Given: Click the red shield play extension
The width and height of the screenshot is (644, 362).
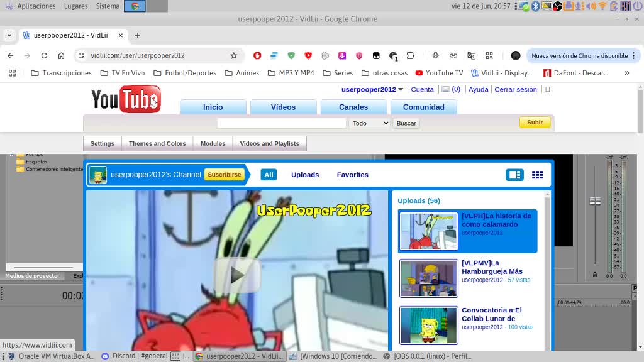Looking at the screenshot, I should (x=308, y=55).
